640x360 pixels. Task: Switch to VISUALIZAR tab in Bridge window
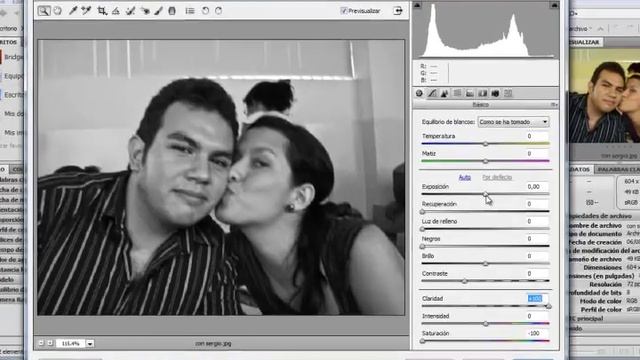pos(584,42)
